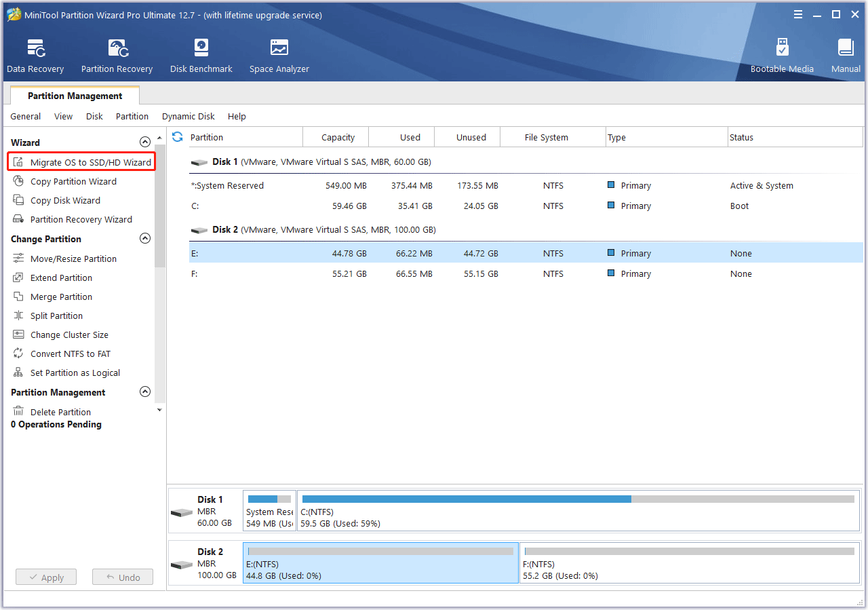Collapse the Change Partition section
The width and height of the screenshot is (868, 610).
pos(144,239)
